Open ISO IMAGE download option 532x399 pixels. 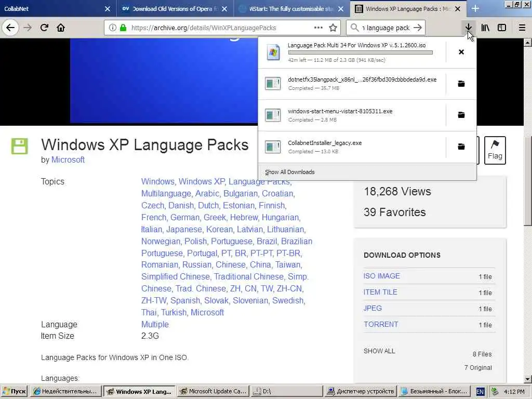pos(382,276)
